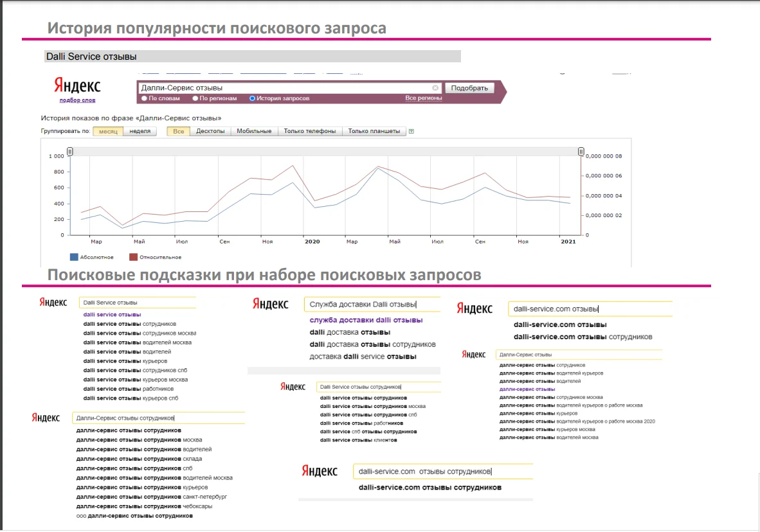The height and width of the screenshot is (532, 760).
Task: Select suggestion доставка dalli service отзывы
Action: pyautogui.click(x=363, y=357)
